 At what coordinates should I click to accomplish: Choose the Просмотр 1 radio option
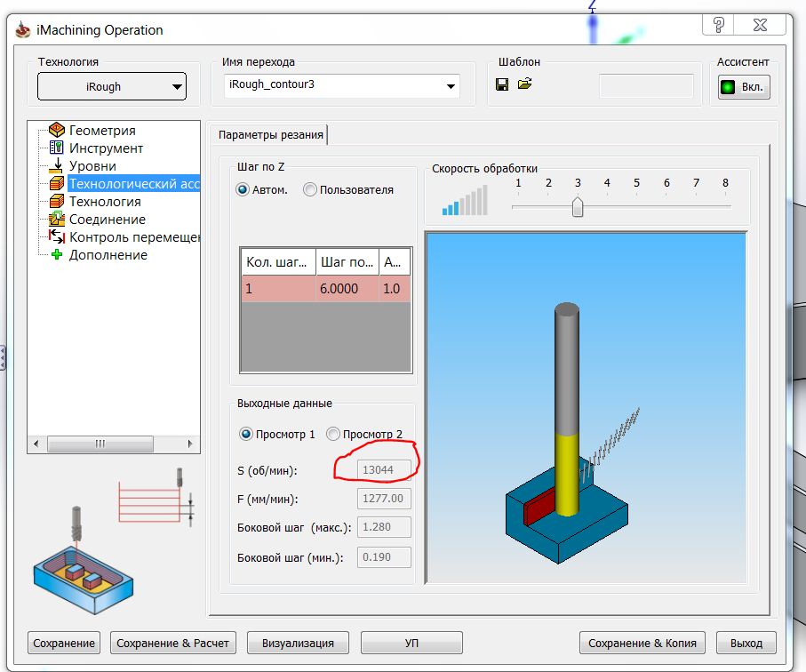pos(246,435)
